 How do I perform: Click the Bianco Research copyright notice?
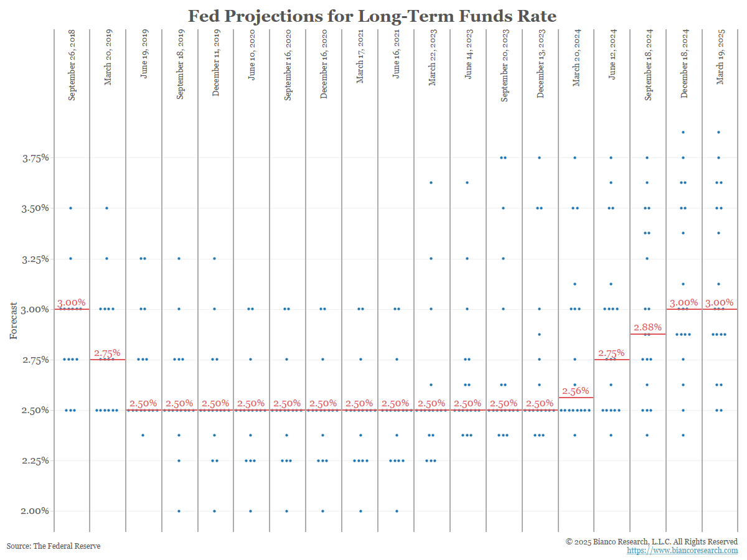(x=652, y=541)
